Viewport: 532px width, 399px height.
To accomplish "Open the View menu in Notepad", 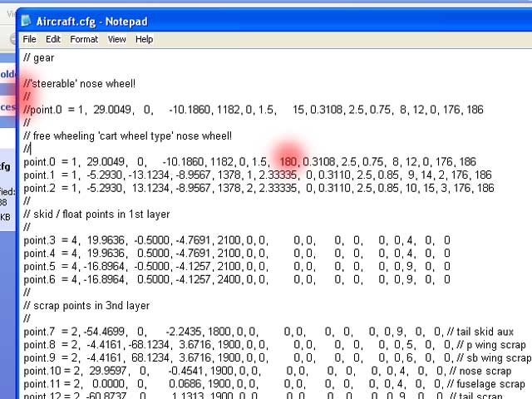I will coord(117,39).
